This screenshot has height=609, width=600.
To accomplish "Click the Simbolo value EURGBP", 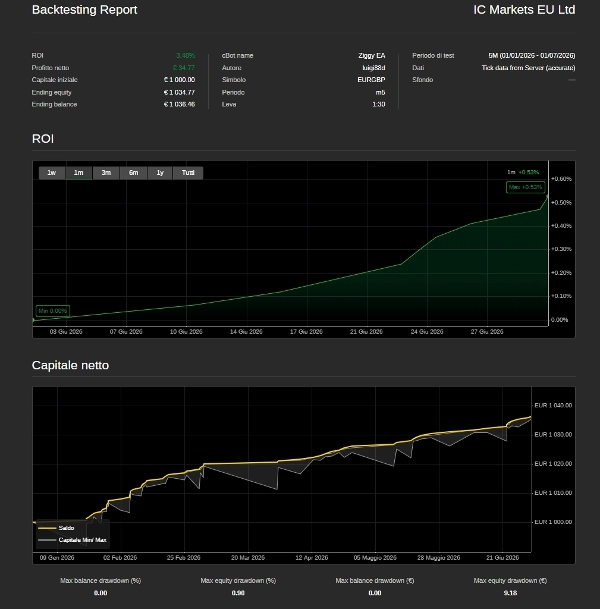I will pyautogui.click(x=371, y=80).
